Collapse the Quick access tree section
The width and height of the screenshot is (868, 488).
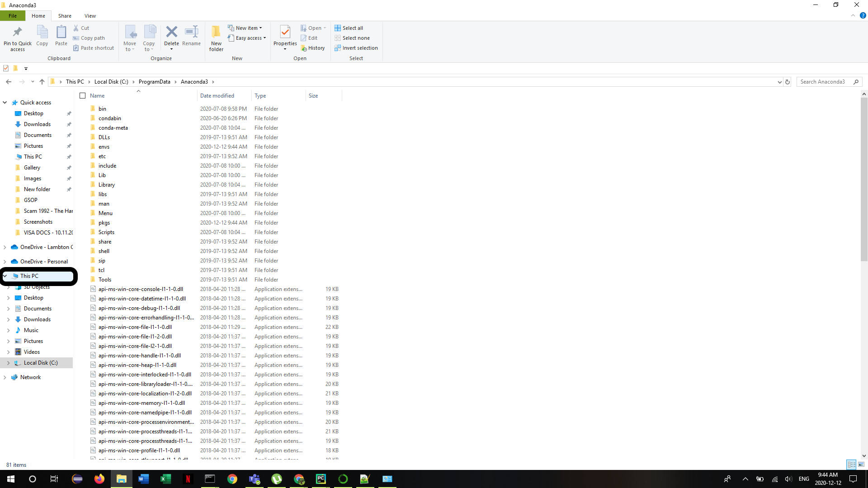(5, 103)
